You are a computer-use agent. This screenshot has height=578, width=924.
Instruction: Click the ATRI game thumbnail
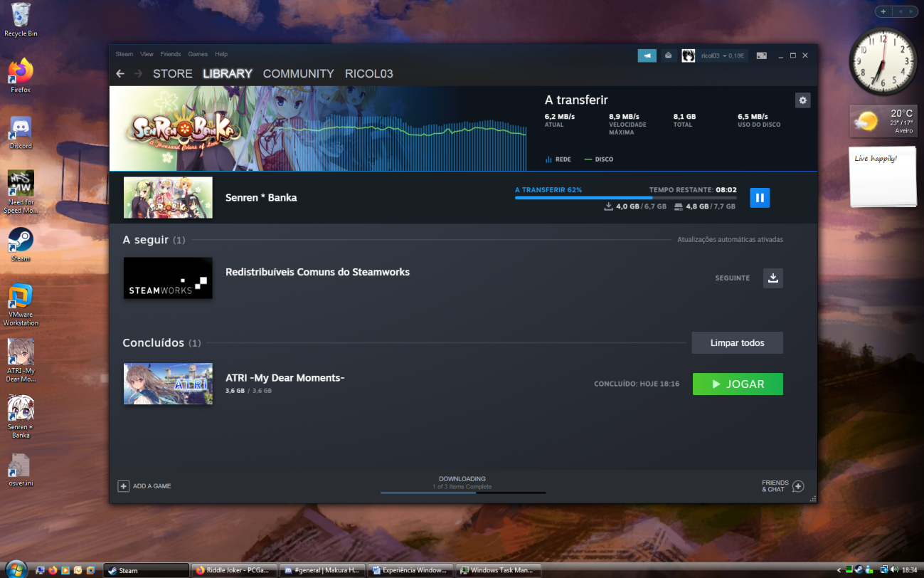168,384
